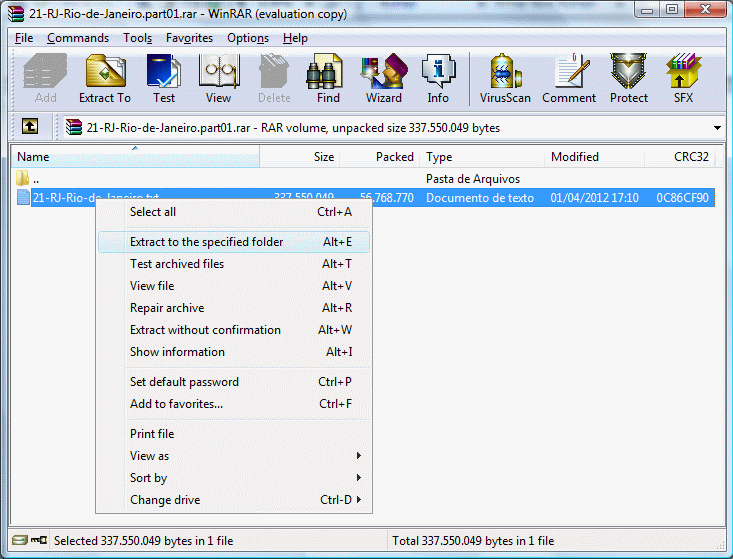Open the Commands menu
The width and height of the screenshot is (733, 559).
pyautogui.click(x=78, y=38)
